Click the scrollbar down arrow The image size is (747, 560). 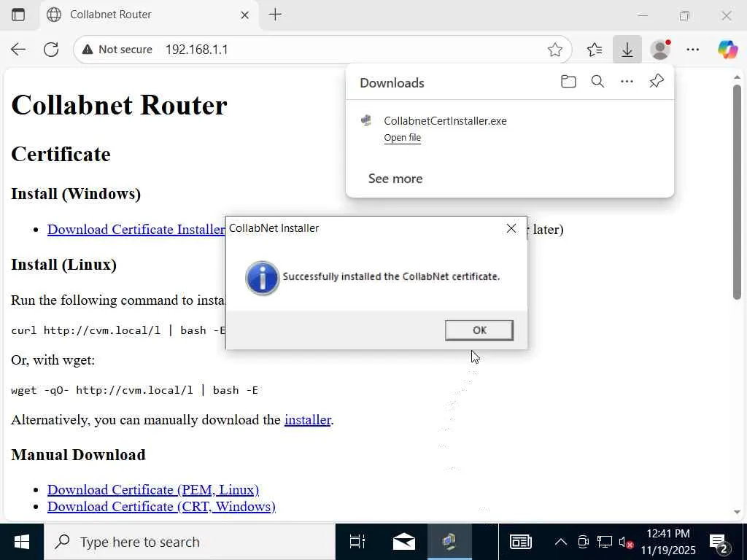pos(737,513)
